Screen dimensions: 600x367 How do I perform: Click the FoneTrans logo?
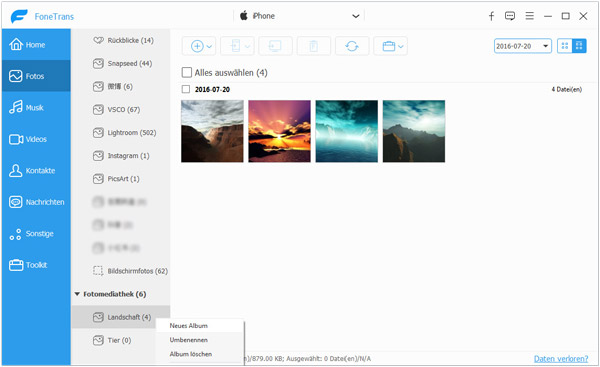pyautogui.click(x=42, y=16)
